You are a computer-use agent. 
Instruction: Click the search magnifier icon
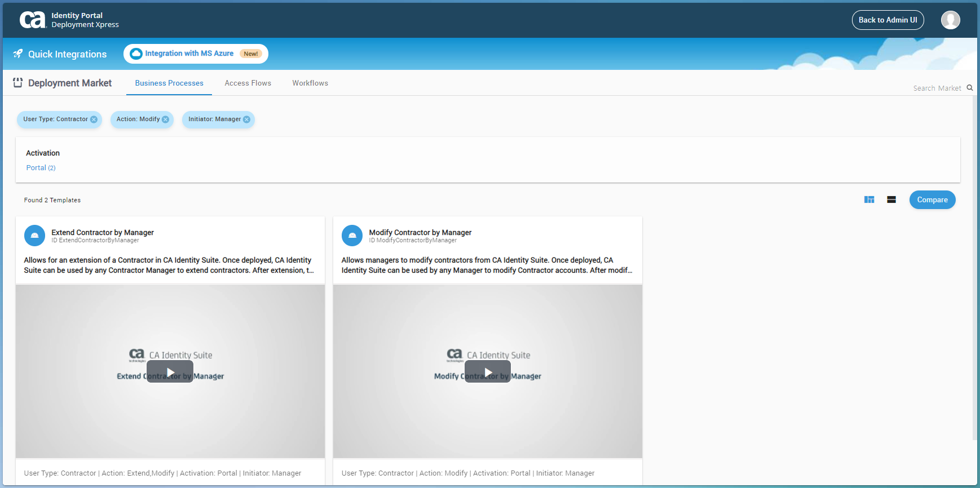970,88
